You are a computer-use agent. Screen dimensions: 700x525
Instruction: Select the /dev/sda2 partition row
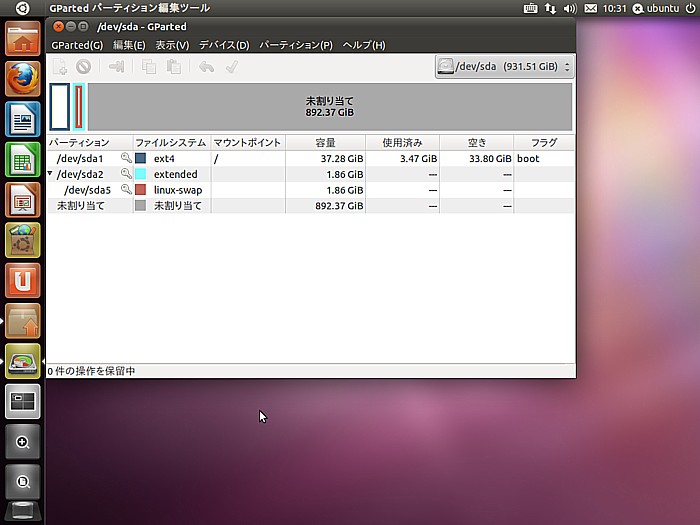pos(311,174)
